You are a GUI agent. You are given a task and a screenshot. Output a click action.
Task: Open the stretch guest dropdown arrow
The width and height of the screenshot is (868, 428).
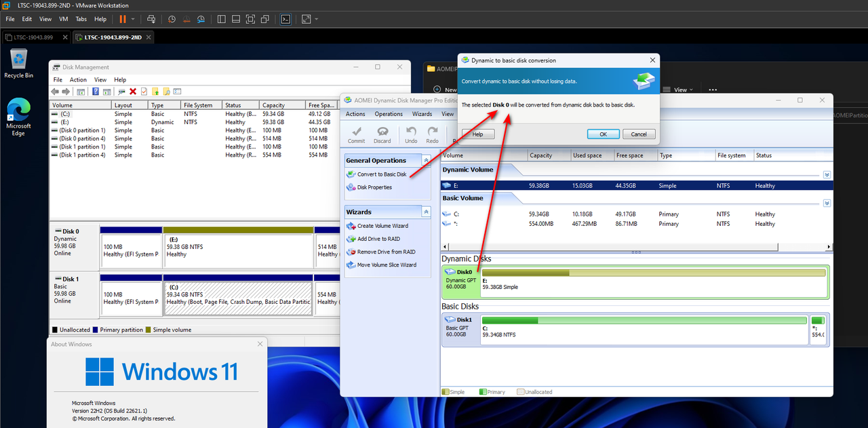click(317, 19)
